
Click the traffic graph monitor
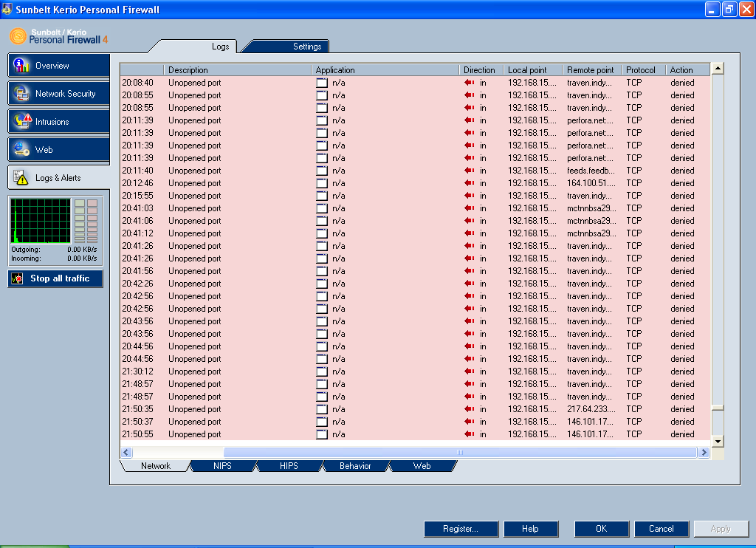point(40,221)
